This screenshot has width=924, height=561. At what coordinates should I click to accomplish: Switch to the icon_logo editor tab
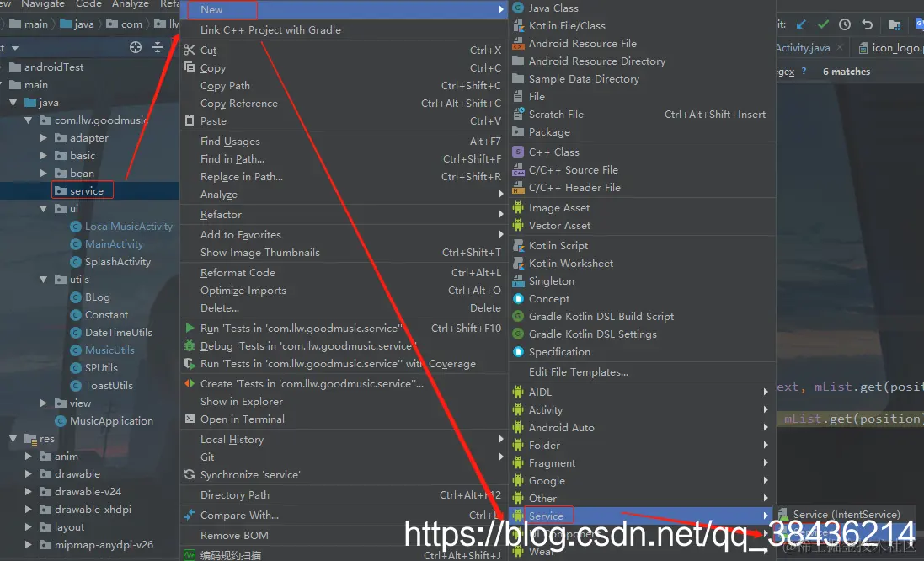(x=890, y=48)
